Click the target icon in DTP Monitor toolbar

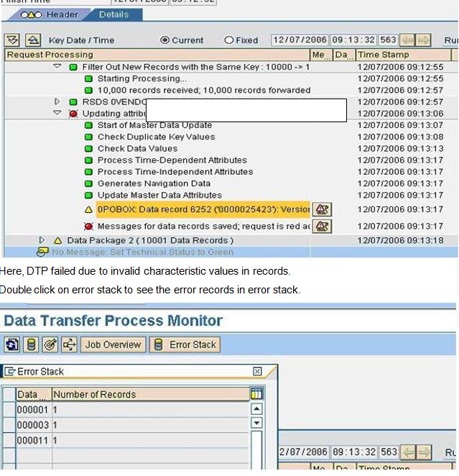(50, 345)
